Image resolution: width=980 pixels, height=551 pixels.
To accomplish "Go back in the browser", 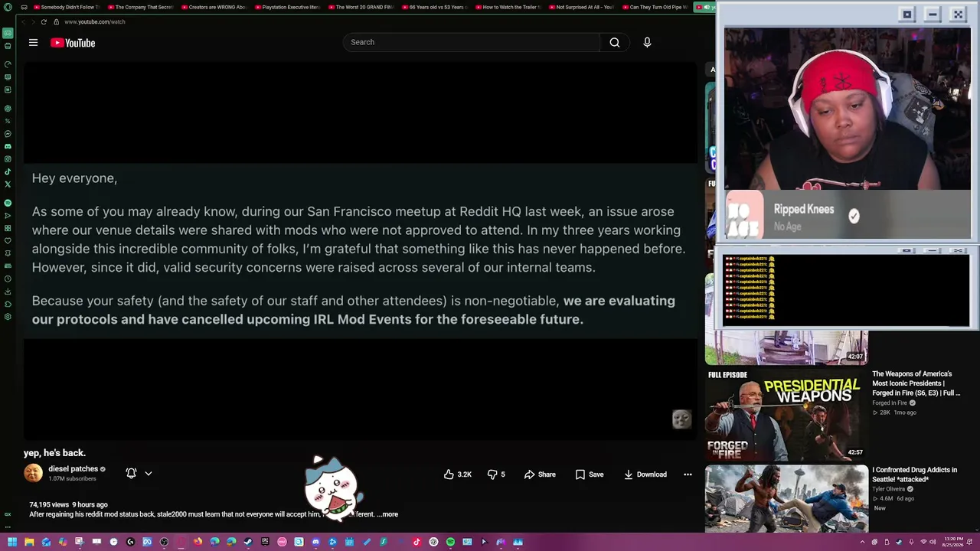I will pyautogui.click(x=22, y=22).
